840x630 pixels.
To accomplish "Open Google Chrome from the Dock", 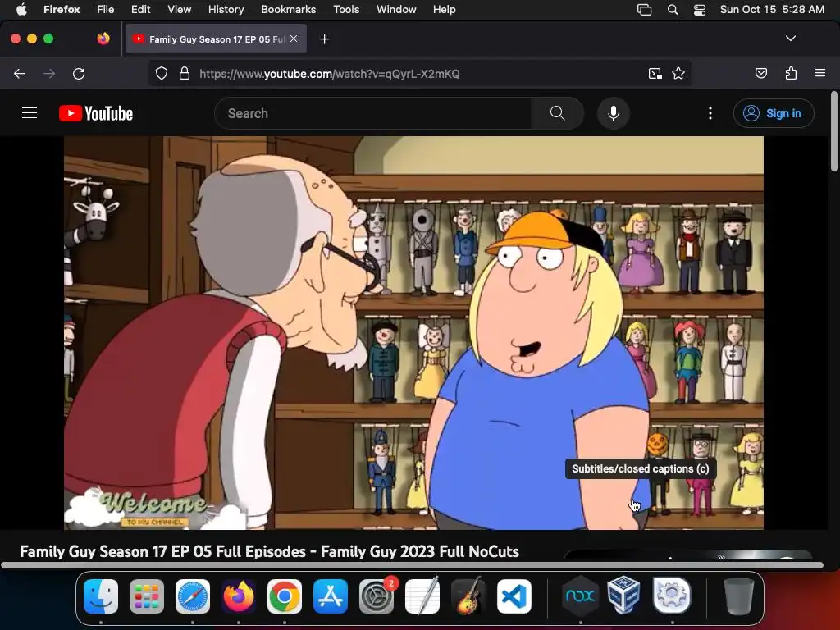I will pyautogui.click(x=285, y=596).
